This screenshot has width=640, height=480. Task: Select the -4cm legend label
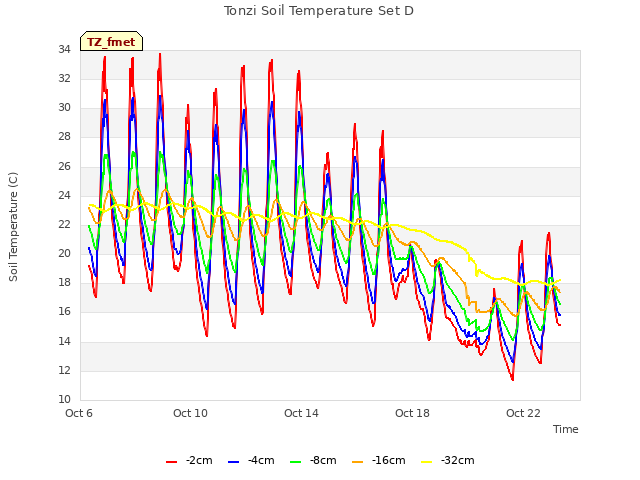point(261,460)
